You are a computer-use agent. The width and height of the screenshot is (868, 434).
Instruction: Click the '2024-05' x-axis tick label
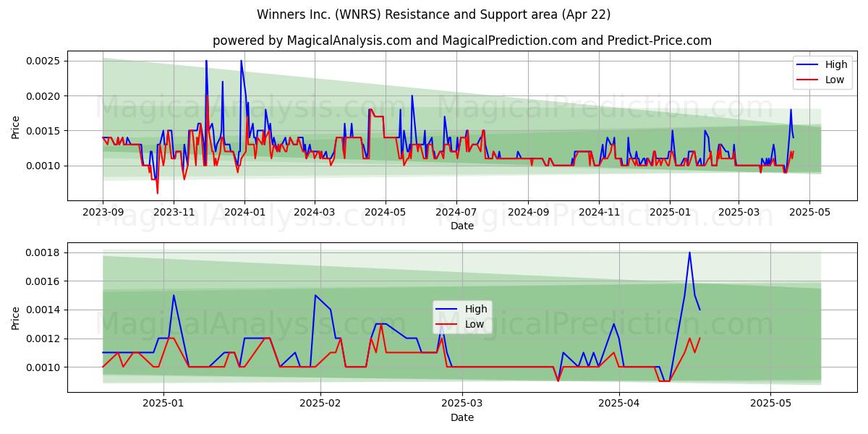coord(385,212)
